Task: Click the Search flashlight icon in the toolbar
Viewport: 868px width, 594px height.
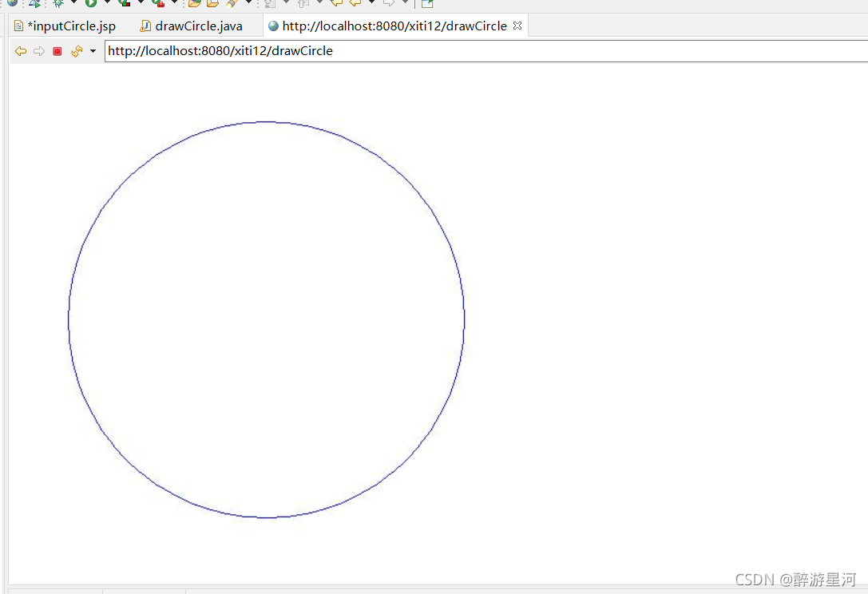Action: click(229, 4)
